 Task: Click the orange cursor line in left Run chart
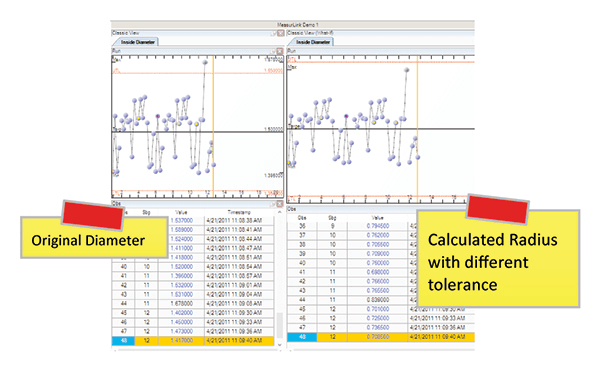coord(213,126)
